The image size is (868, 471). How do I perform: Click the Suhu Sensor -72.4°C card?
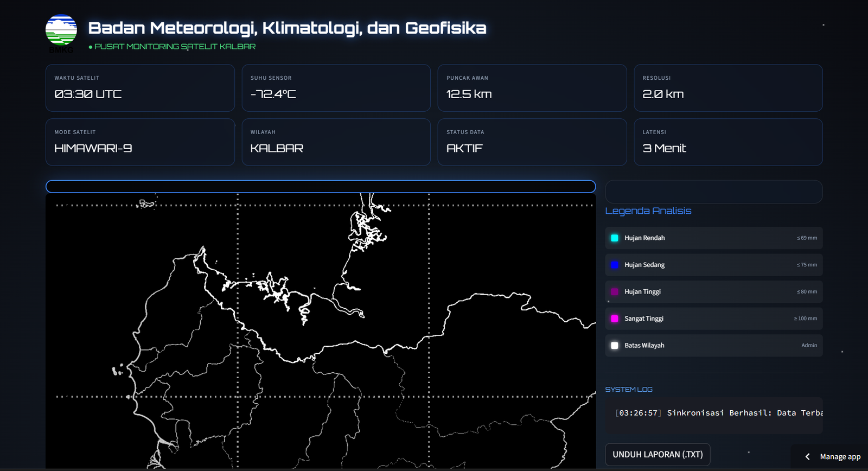tap(336, 88)
